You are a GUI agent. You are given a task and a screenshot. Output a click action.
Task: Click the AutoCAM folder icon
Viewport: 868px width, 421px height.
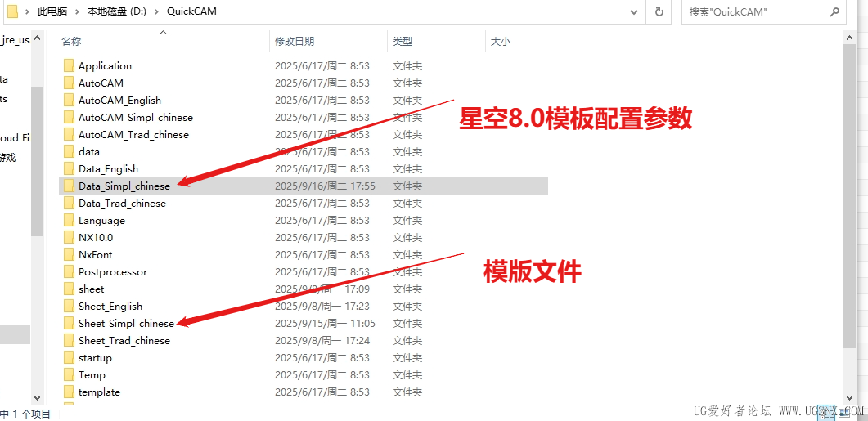pyautogui.click(x=69, y=83)
